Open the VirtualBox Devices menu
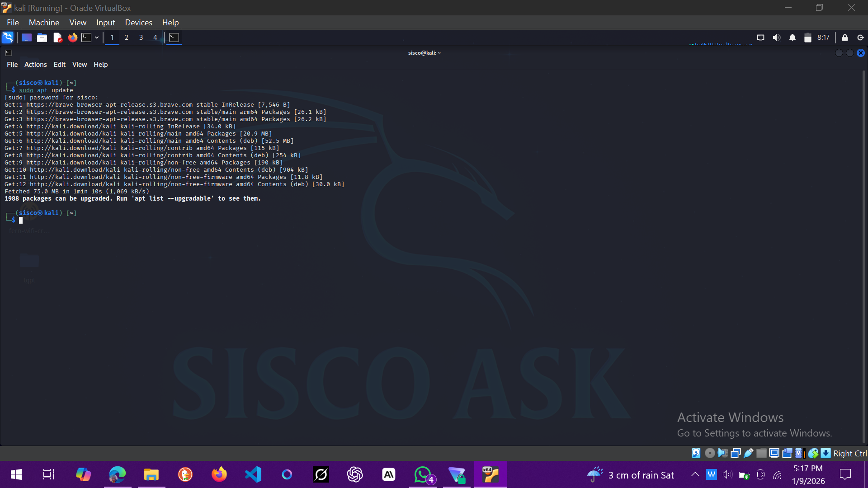This screenshot has height=488, width=868. (138, 22)
